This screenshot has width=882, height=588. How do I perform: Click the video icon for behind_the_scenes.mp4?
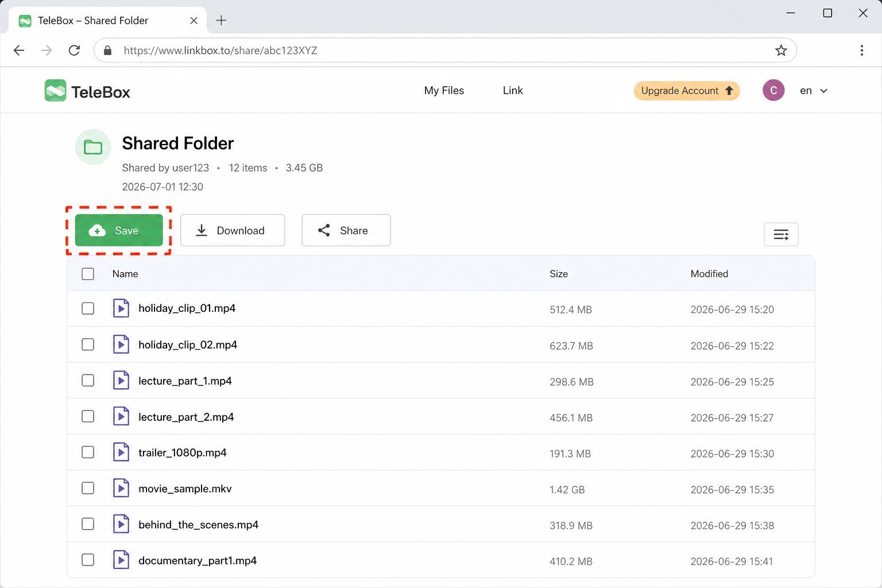point(121,524)
